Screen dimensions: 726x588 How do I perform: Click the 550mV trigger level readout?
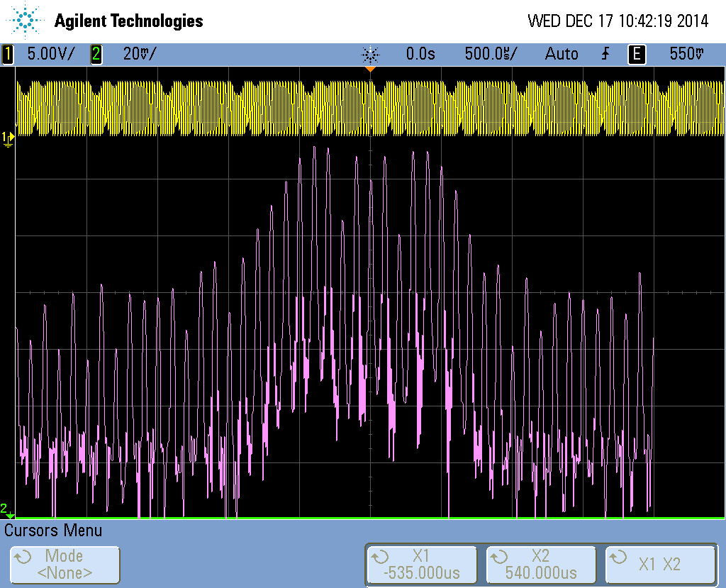(687, 54)
